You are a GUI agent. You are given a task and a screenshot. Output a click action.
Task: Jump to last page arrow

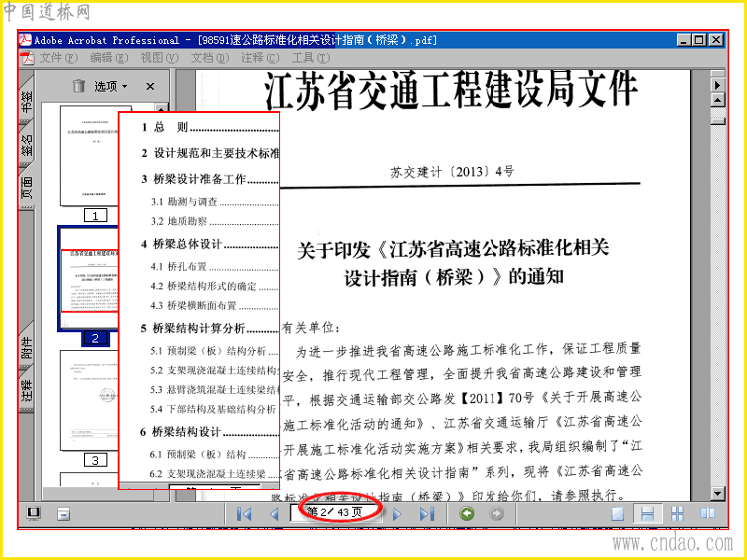427,514
